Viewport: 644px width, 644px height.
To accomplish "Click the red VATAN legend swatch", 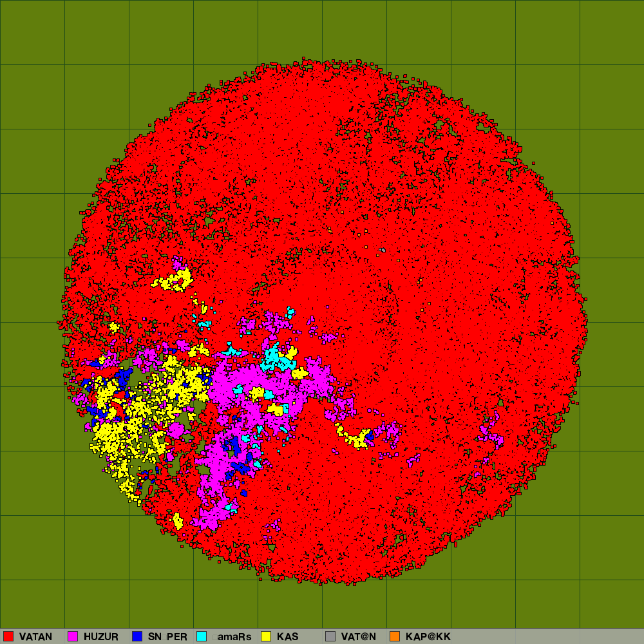I will tap(8, 636).
